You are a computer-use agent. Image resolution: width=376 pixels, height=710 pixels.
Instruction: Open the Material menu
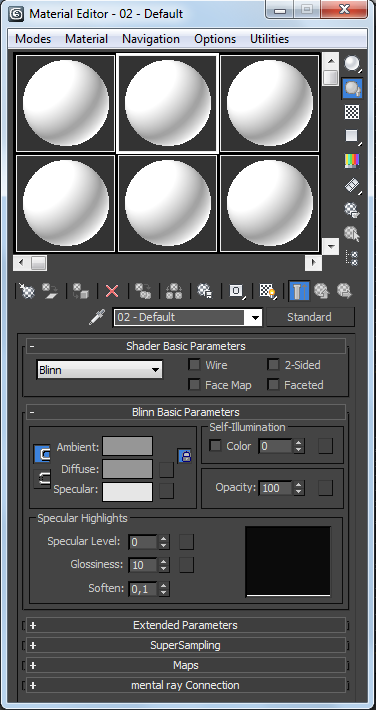click(x=87, y=39)
